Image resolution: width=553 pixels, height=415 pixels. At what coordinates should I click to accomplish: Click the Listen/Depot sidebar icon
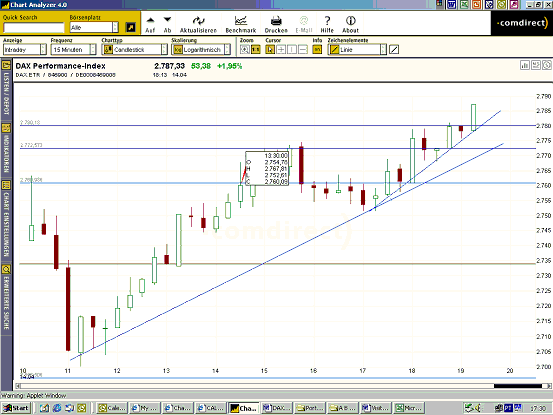coord(6,65)
